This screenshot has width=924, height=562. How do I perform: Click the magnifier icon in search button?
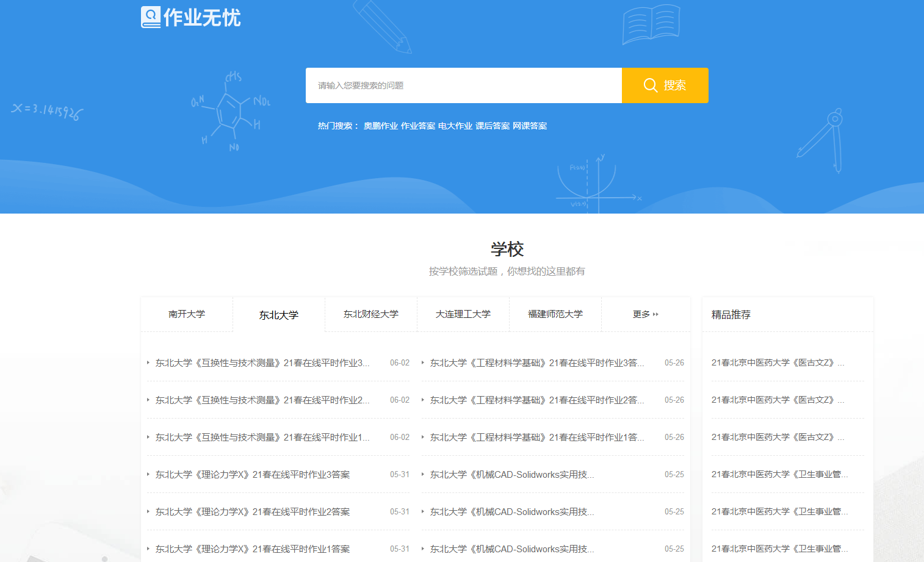[651, 85]
